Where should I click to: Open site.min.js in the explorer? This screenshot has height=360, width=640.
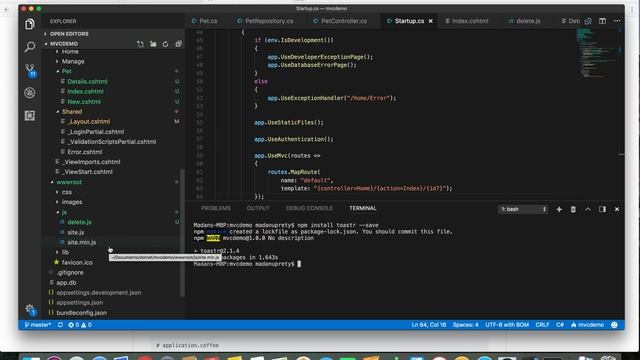[82, 242]
